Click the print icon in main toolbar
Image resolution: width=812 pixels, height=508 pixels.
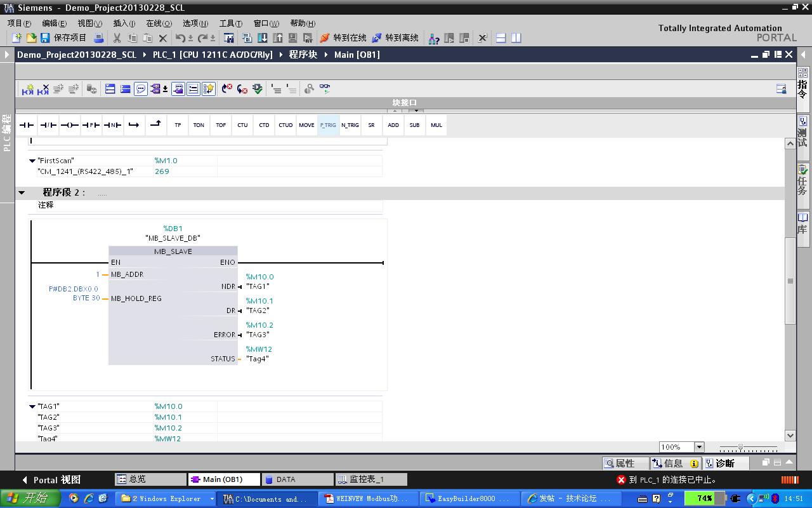98,38
